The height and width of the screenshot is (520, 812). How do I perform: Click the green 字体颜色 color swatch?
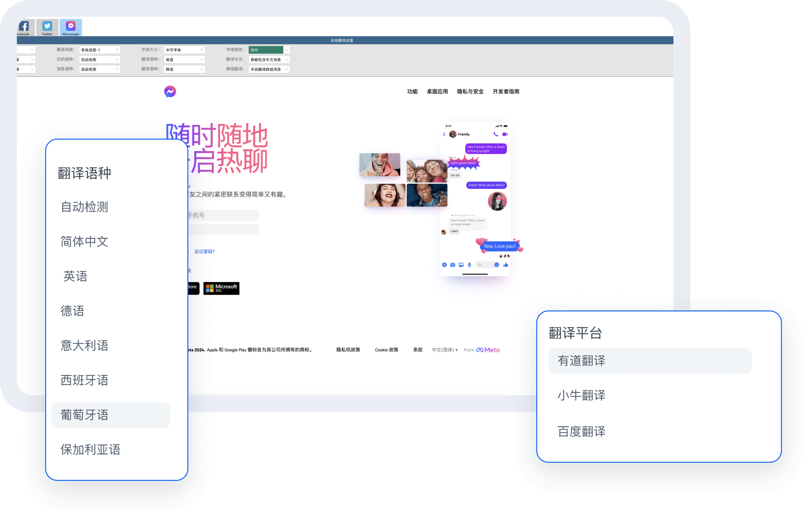click(x=266, y=49)
